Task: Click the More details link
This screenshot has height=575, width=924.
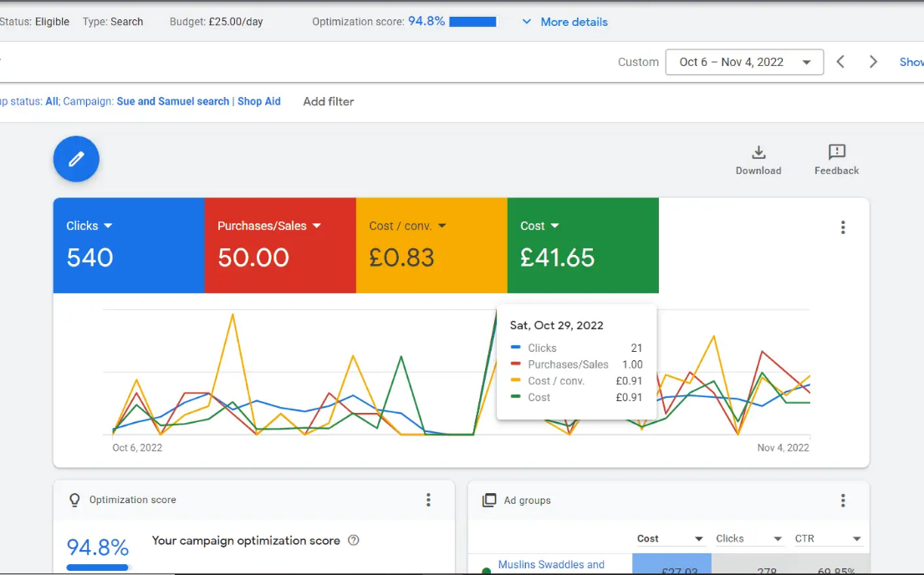Action: 574,22
